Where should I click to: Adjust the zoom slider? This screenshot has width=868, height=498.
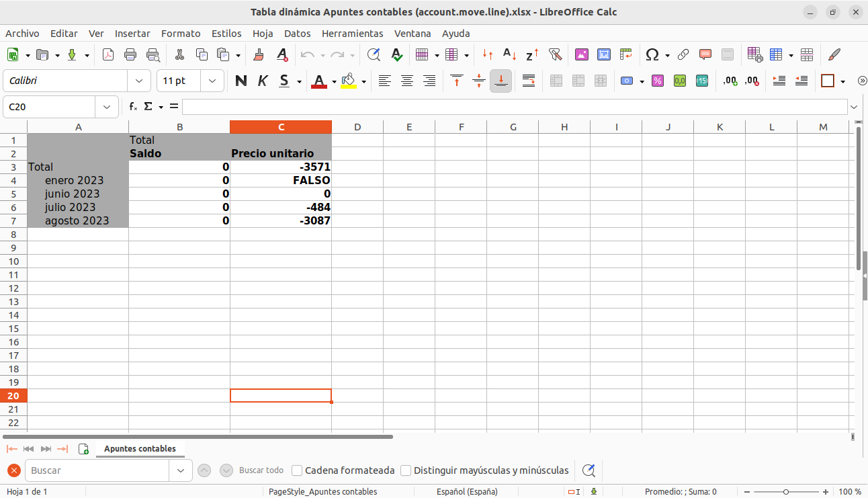click(x=785, y=491)
